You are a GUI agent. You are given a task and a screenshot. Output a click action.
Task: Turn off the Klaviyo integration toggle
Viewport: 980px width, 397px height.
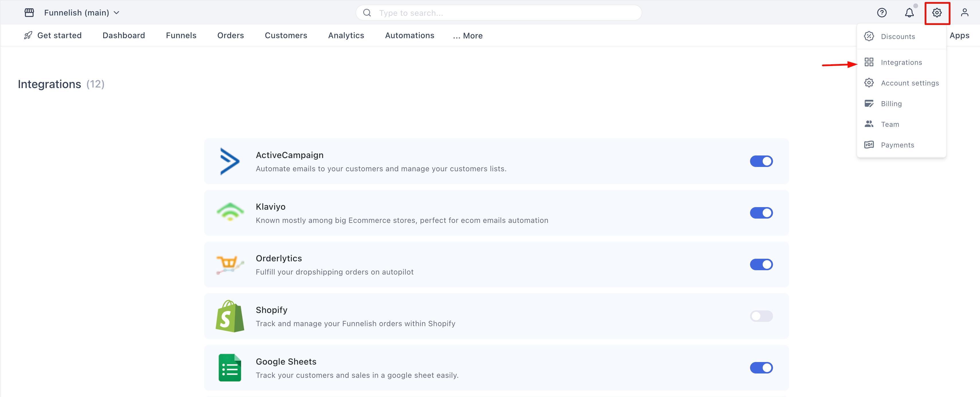click(761, 213)
